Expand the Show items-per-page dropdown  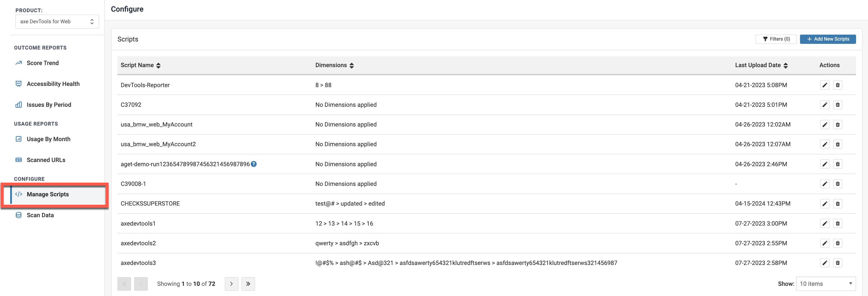(x=826, y=284)
